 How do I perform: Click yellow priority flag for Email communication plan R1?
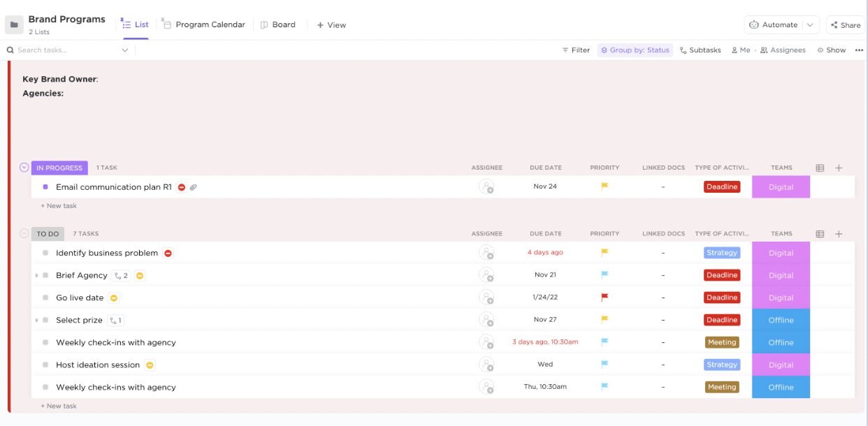coord(605,186)
